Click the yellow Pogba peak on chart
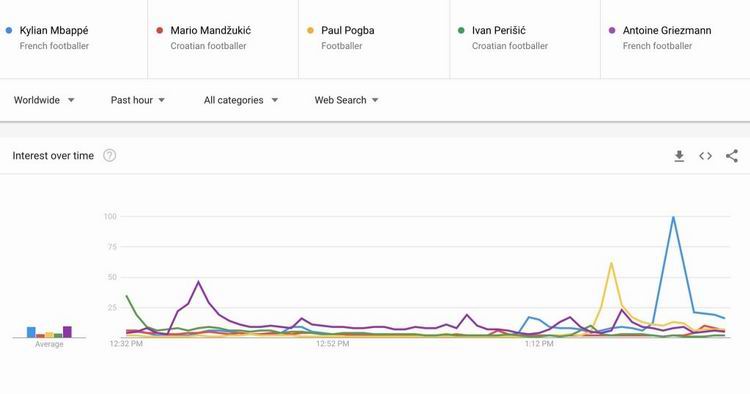Image resolution: width=750 pixels, height=394 pixels. 611,263
